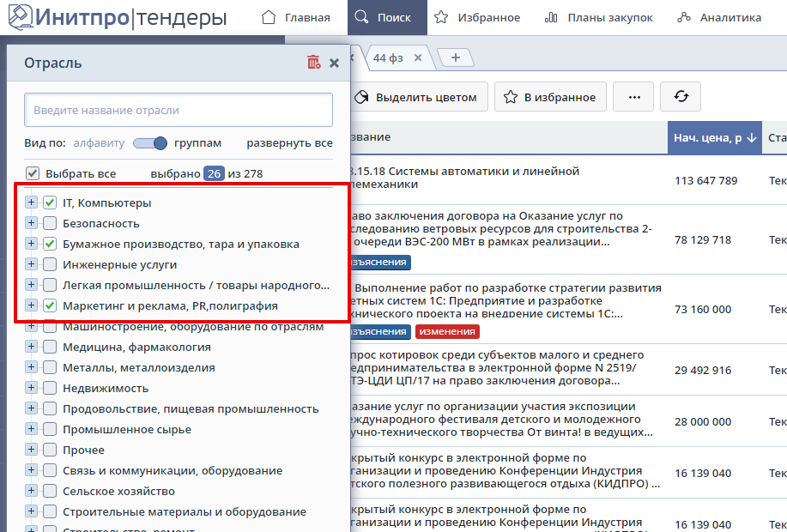This screenshot has height=532, width=787.
Task: Add a new tab with plus icon
Action: [456, 57]
